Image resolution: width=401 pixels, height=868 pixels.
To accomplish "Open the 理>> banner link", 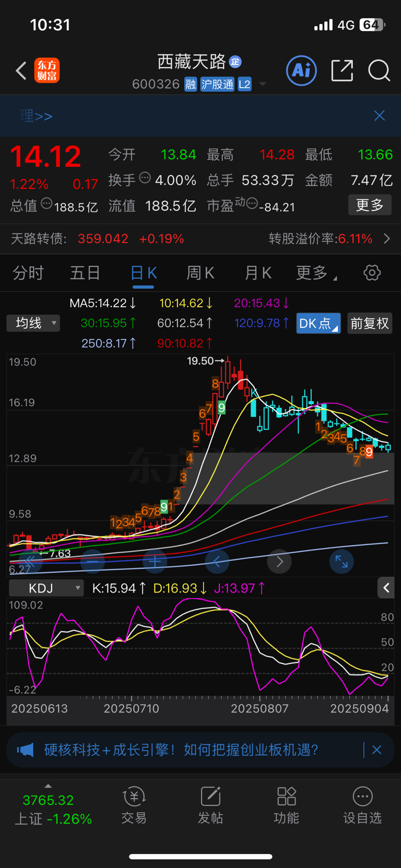I will point(36,116).
